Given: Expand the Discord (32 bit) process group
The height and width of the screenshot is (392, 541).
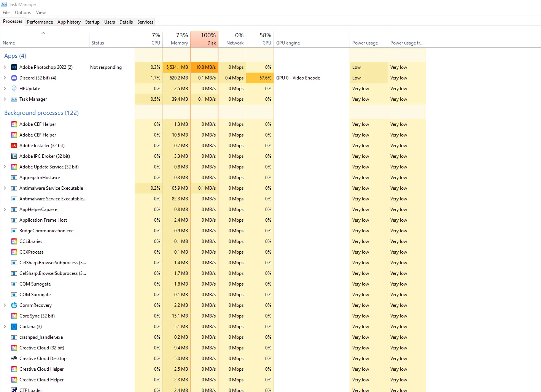Looking at the screenshot, I should click(x=5, y=78).
